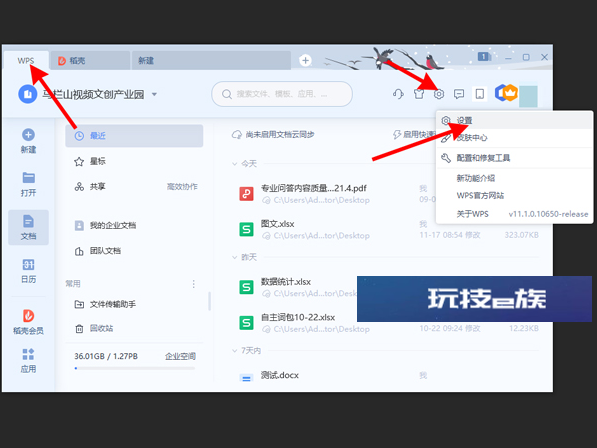This screenshot has height=448, width=597.
Task: Click the document icon of 测试.docx
Action: (246, 378)
